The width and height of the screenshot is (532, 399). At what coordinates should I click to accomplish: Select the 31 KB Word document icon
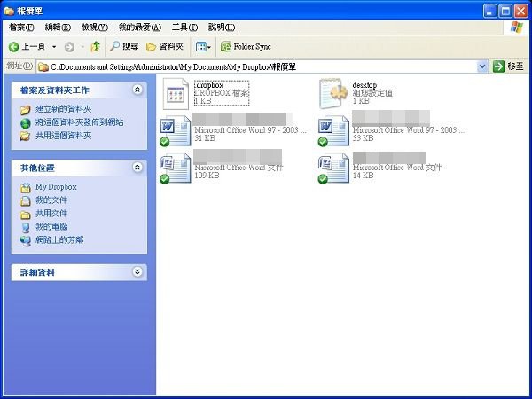[176, 130]
